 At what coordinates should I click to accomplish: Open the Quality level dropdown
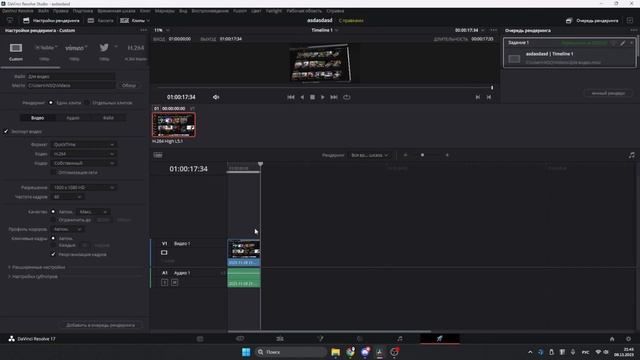coord(93,212)
